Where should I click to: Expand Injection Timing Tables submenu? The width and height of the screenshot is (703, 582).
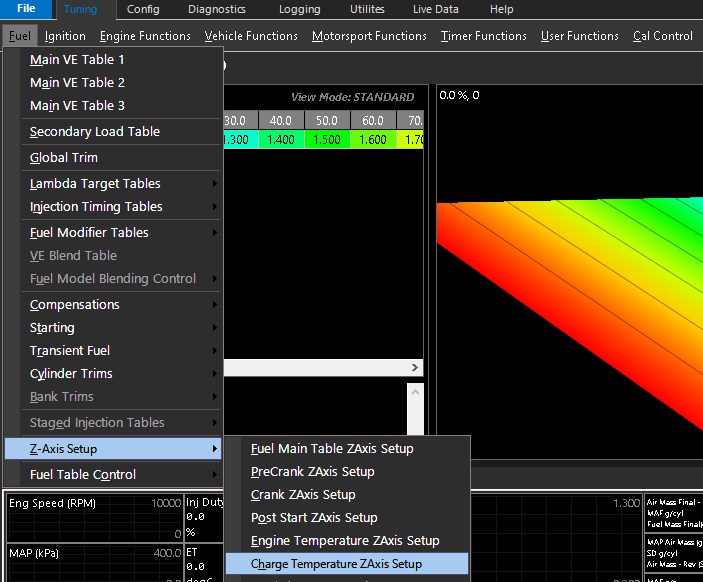[x=113, y=206]
